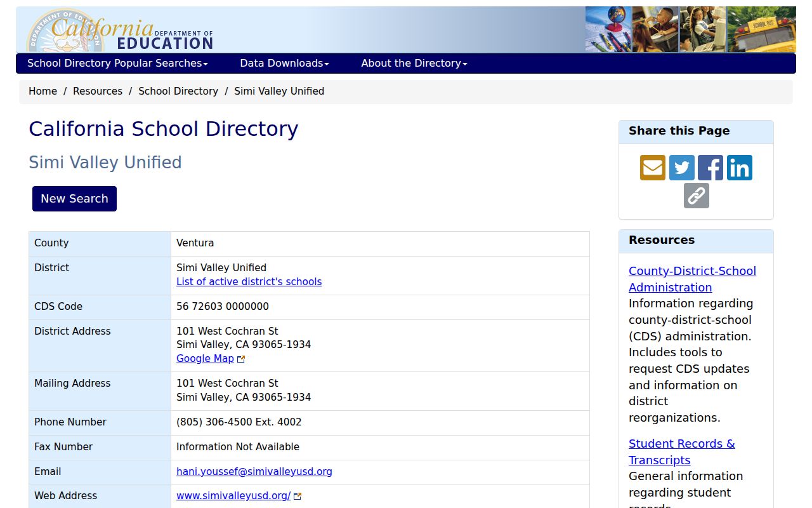812x508 pixels.
Task: Click external link icon beside Google Map
Action: coord(241,359)
